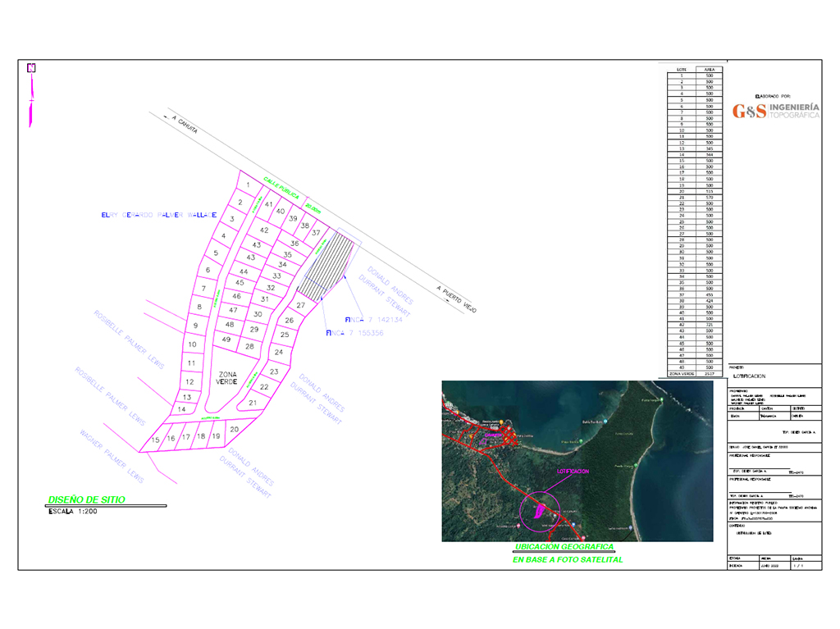Click lot 36 label on site plan
This screenshot has width=840, height=629.
(294, 244)
